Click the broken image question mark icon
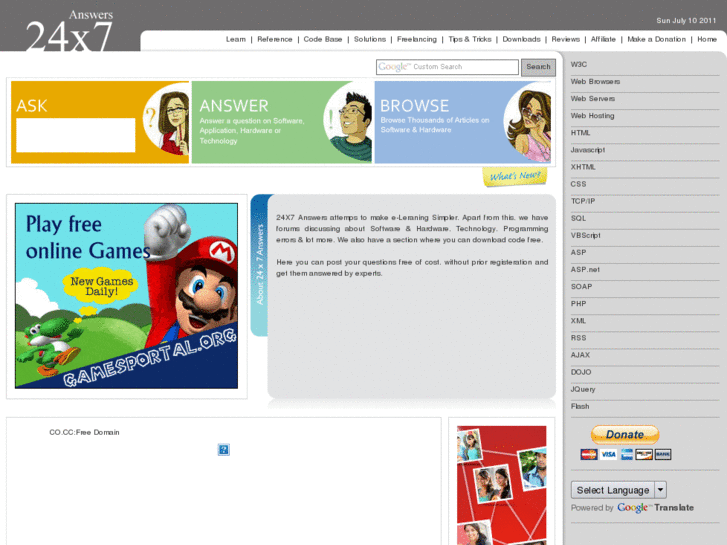This screenshot has height=545, width=727. 223,449
